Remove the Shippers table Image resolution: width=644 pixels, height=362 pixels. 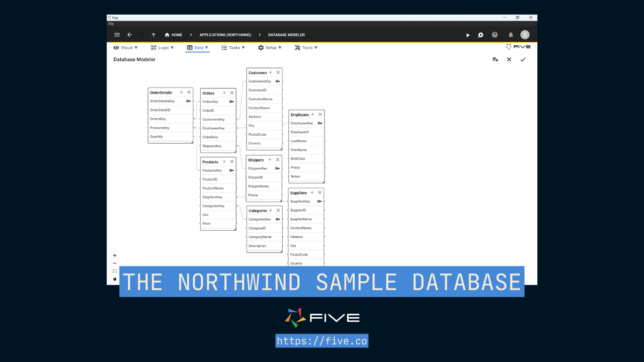point(278,160)
